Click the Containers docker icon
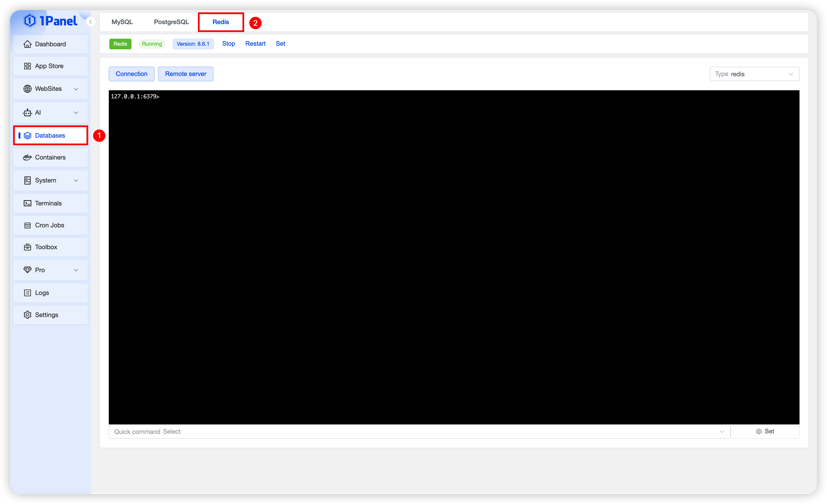Screen dimensions: 827x504 point(27,157)
